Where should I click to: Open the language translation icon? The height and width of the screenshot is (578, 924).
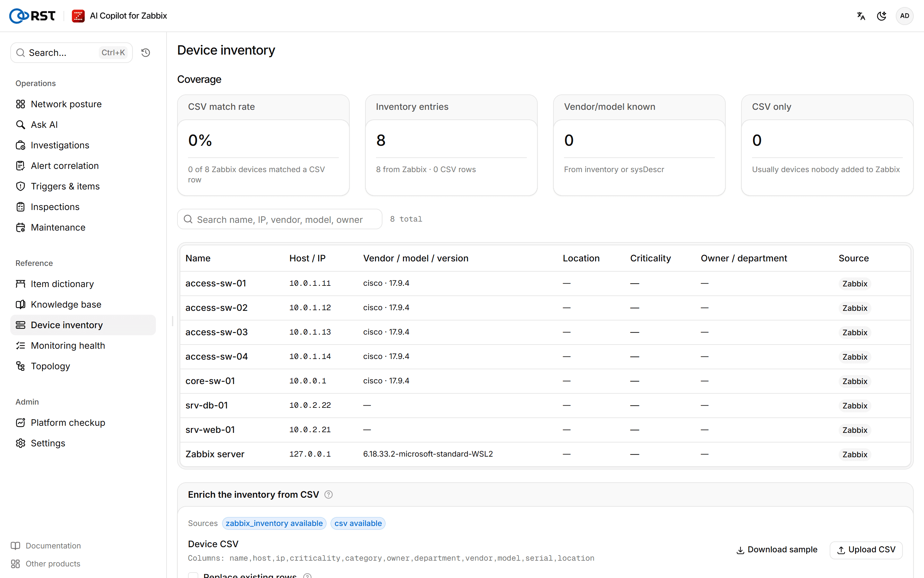(x=861, y=16)
